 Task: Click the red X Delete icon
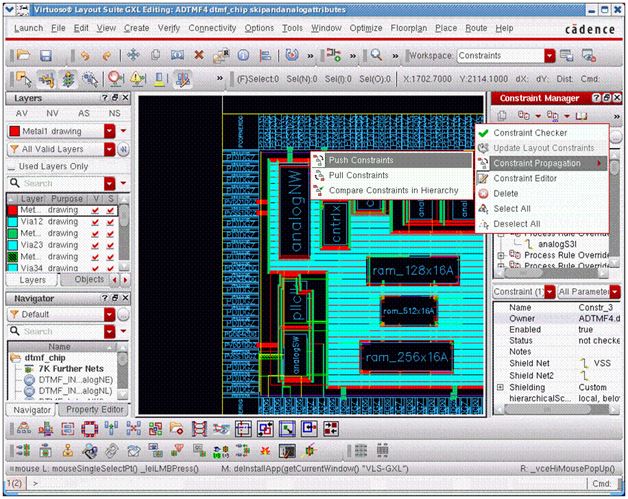[x=199, y=56]
